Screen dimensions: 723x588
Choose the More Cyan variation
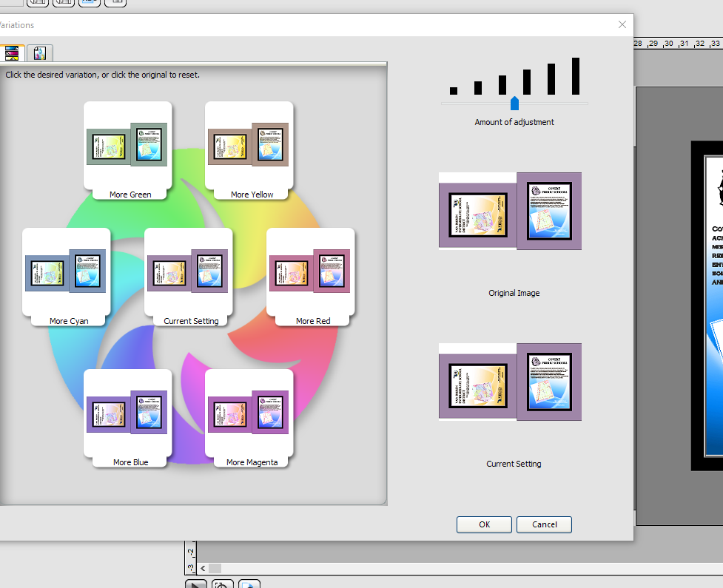click(x=67, y=277)
